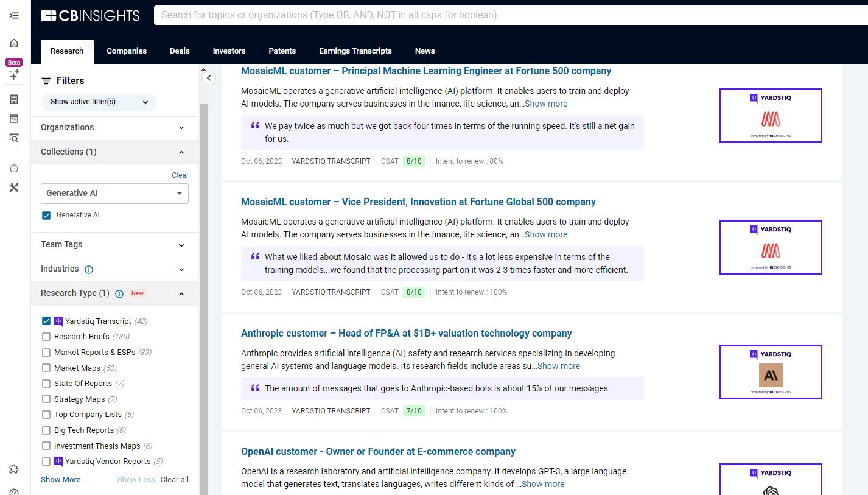Click Clear all in Research Type
868x495 pixels.
pos(174,480)
